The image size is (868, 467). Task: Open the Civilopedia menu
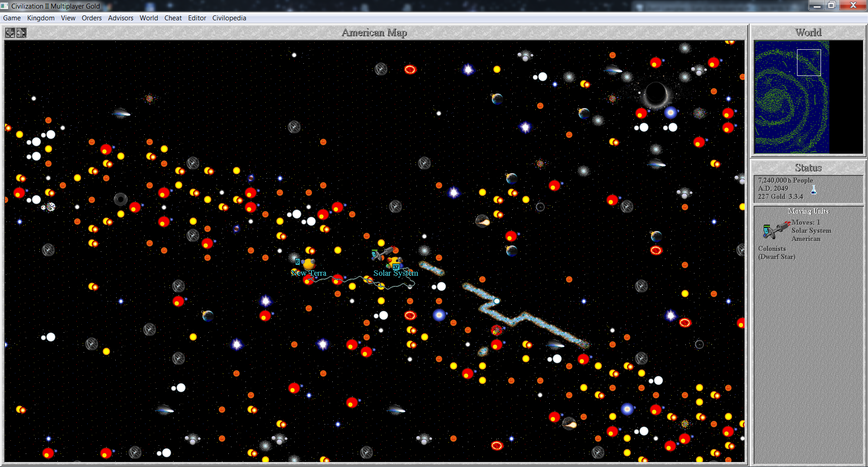[x=229, y=18]
